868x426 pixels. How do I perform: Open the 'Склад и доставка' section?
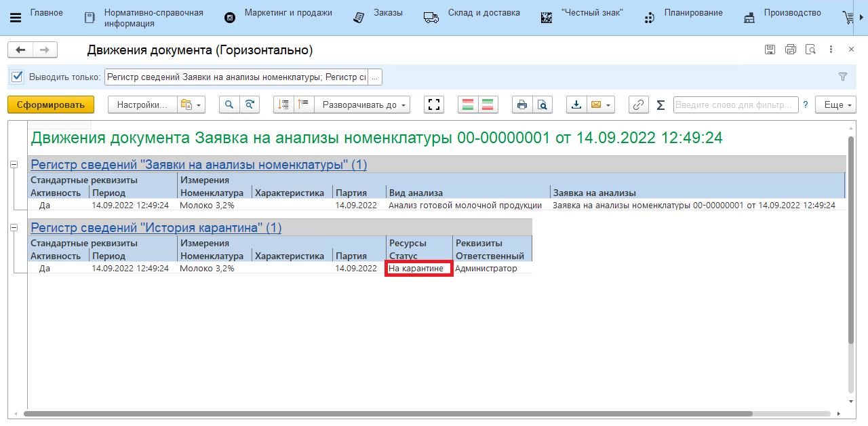(484, 13)
